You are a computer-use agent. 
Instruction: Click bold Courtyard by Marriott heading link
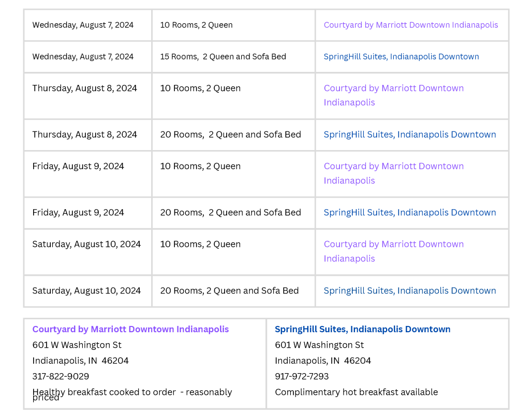tap(130, 330)
